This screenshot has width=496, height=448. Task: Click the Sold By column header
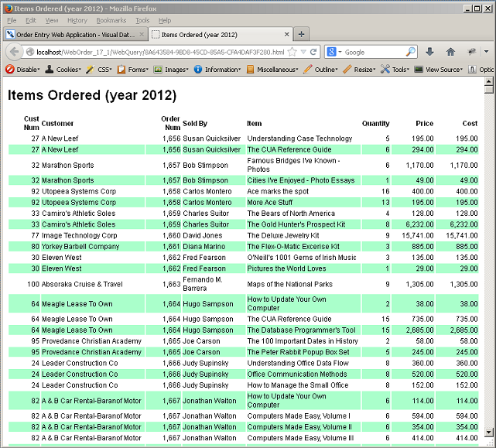pyautogui.click(x=195, y=123)
